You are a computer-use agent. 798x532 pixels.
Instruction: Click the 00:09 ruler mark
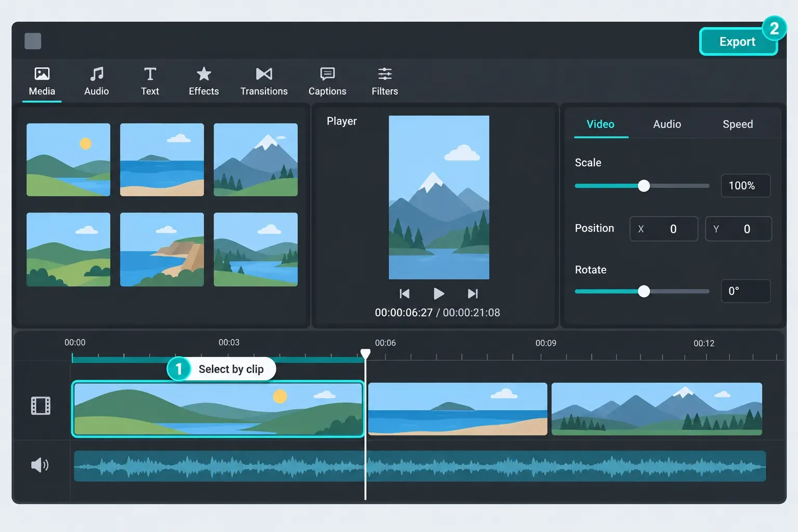click(x=546, y=343)
